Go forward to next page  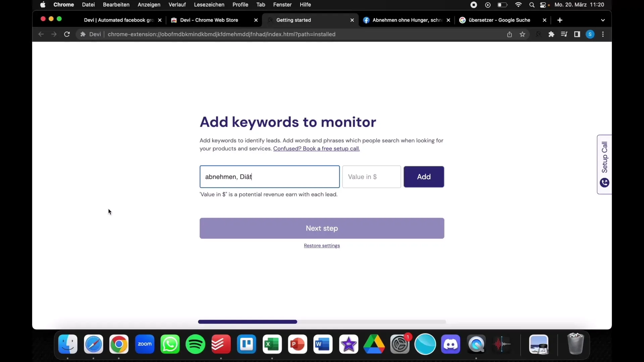point(54,34)
